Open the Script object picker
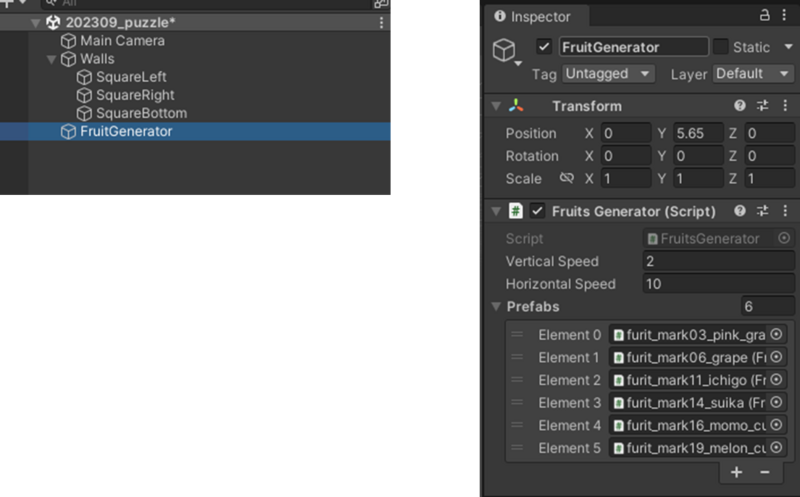 coord(784,238)
